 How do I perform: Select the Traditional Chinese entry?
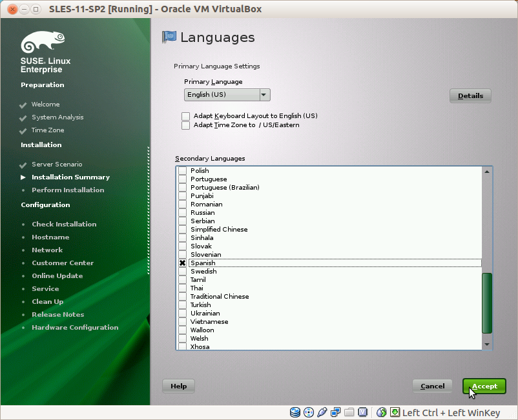coord(329,297)
